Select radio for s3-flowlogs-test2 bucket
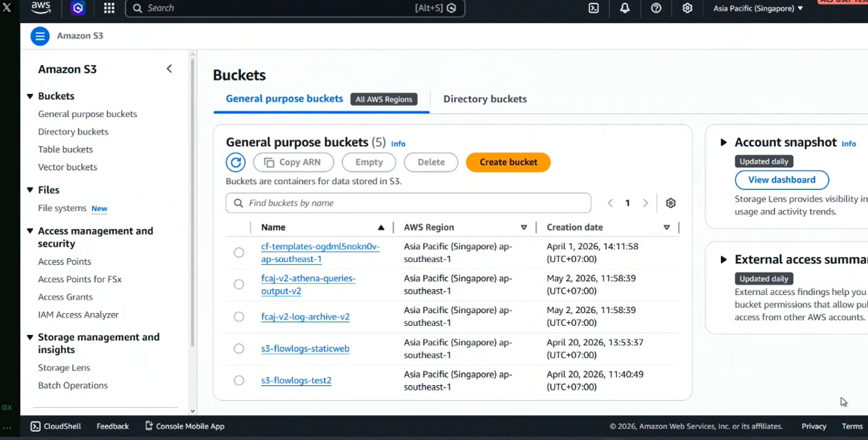 239,380
